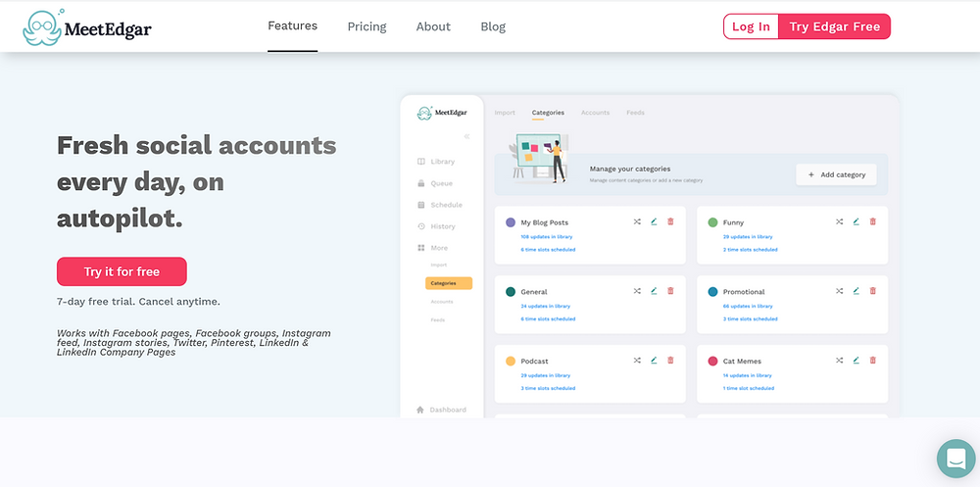Click the Add category button
This screenshot has height=487, width=980.
pyautogui.click(x=836, y=175)
